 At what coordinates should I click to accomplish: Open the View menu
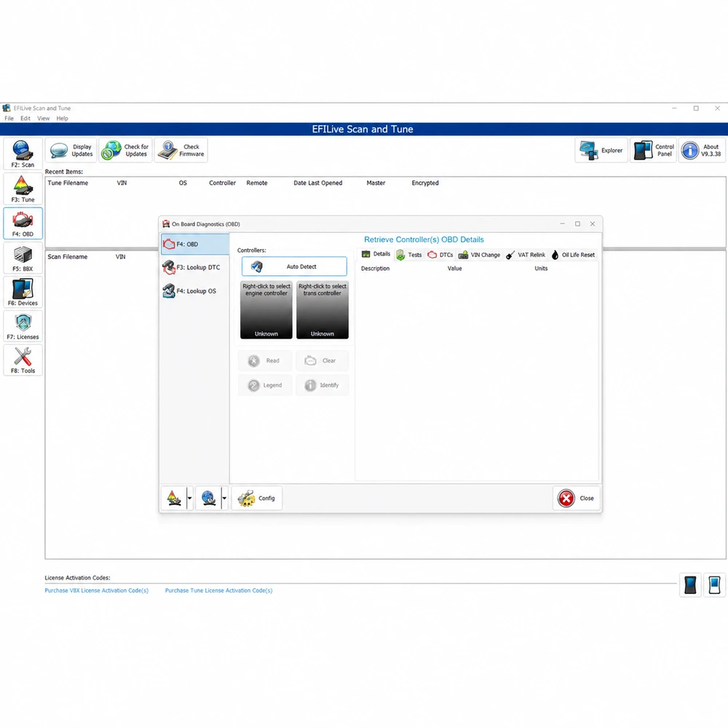click(x=43, y=119)
